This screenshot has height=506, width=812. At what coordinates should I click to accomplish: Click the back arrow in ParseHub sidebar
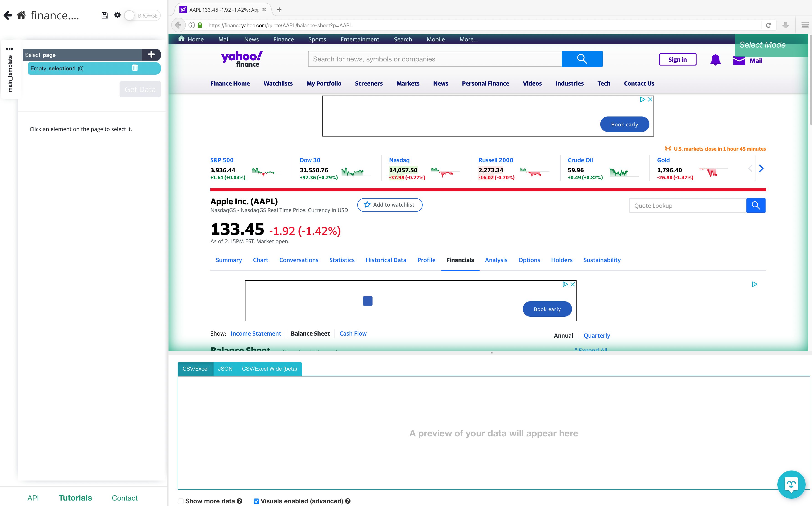[x=8, y=15]
